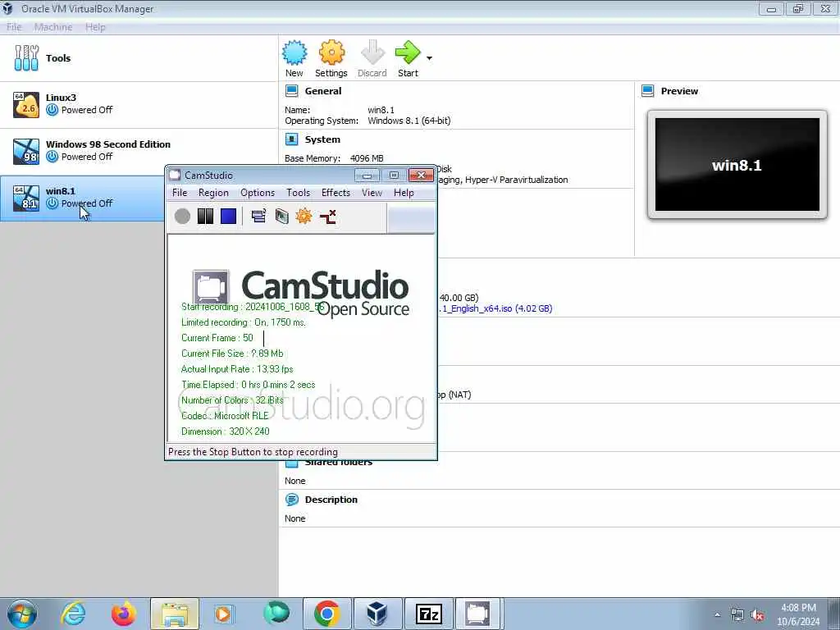Image resolution: width=840 pixels, height=630 pixels.
Task: Click green globe taskbar icon
Action: [x=276, y=613]
